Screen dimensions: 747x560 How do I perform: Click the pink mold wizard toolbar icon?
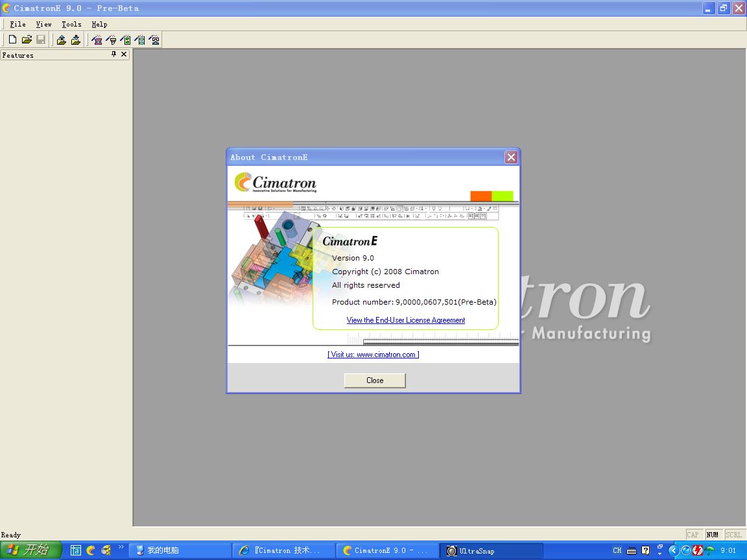tap(97, 40)
